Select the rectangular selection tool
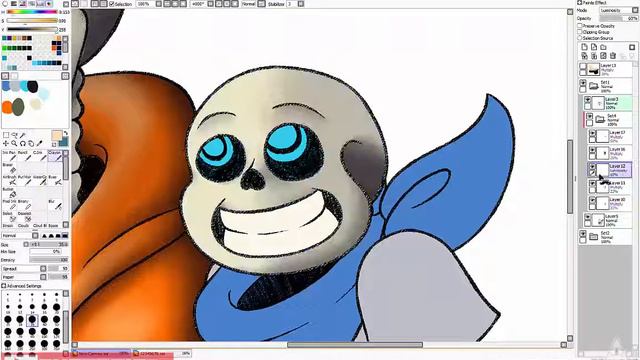640x360 pixels. pos(6,135)
